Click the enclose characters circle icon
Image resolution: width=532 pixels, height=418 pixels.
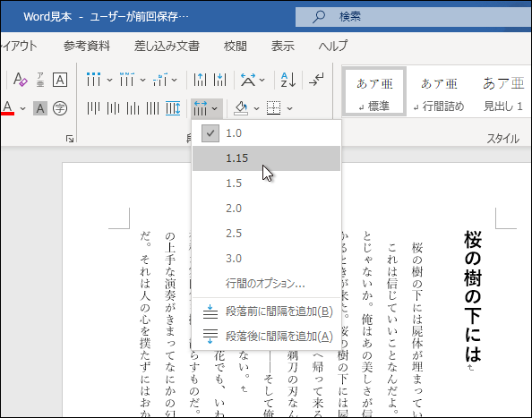[60, 108]
